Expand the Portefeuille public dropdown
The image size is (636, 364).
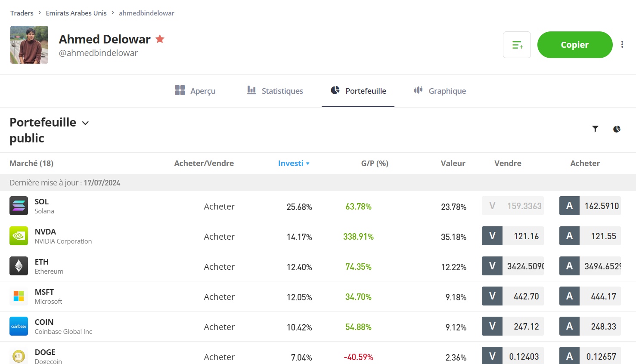[x=85, y=123]
